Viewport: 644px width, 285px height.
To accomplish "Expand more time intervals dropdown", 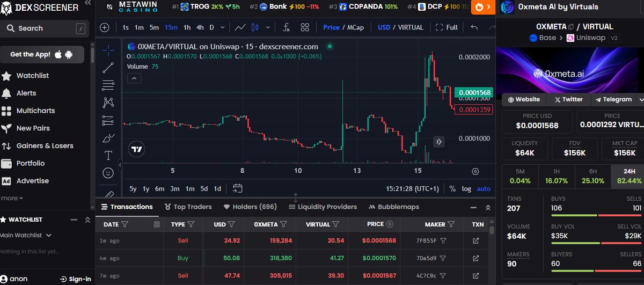I will (x=222, y=27).
